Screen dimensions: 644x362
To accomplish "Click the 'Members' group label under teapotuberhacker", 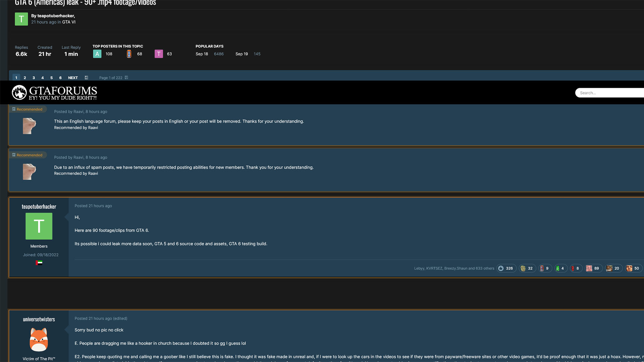I will [x=39, y=246].
